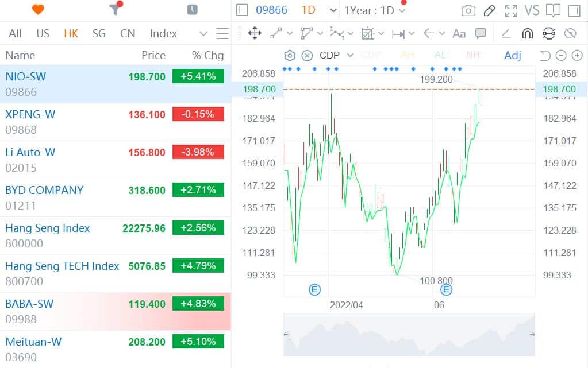Click the Adj adjustment link

click(x=512, y=55)
